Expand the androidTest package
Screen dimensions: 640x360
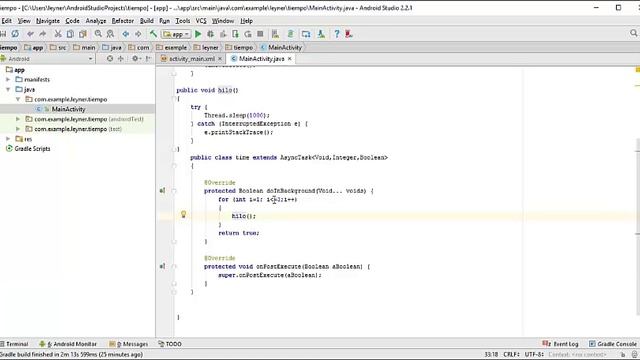tap(18, 119)
